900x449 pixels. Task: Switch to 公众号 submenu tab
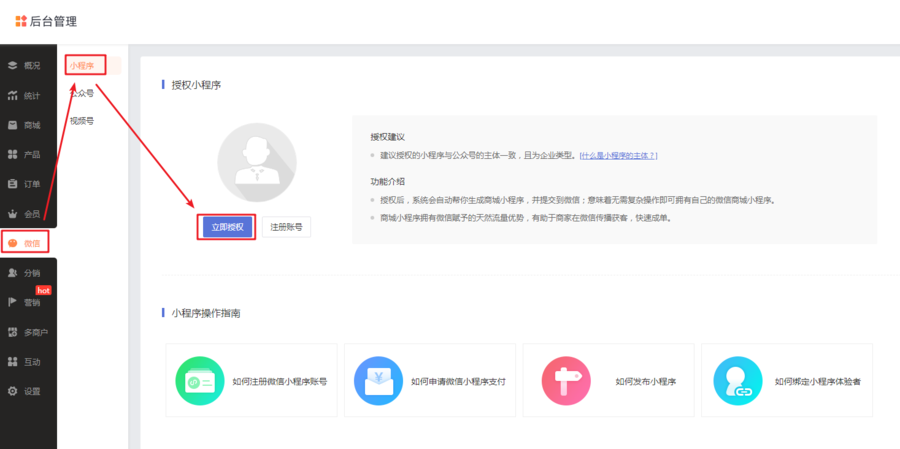(82, 93)
